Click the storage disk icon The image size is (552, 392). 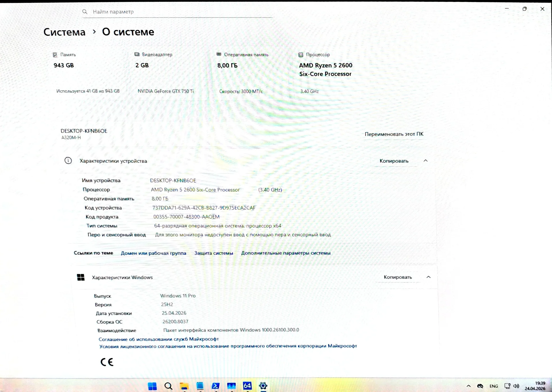[55, 55]
